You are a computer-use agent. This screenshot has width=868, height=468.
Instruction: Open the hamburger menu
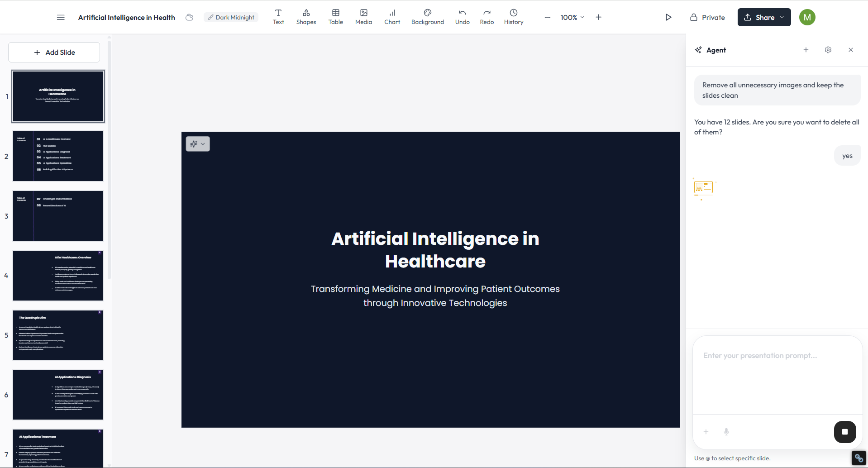pos(61,17)
